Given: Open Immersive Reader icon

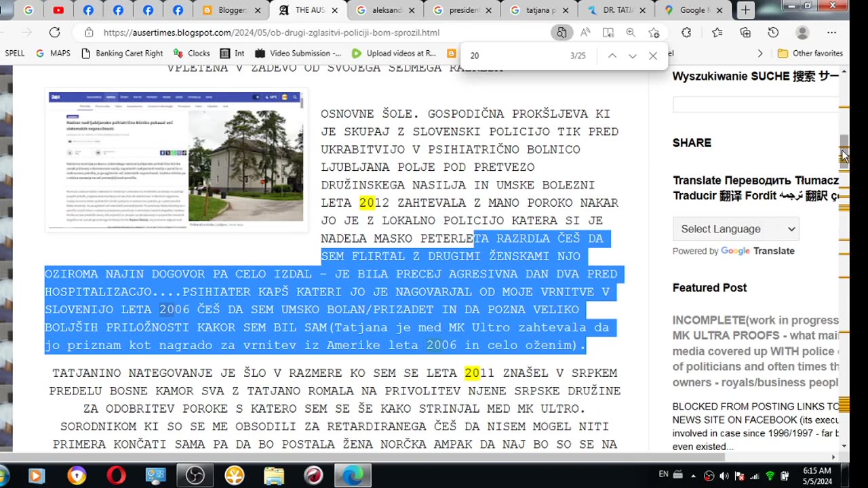Looking at the screenshot, I should pyautogui.click(x=608, y=33).
